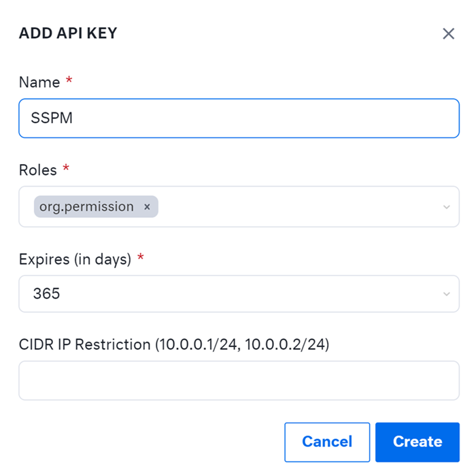Click the ADD API KEY title
The image size is (476, 475).
68,33
